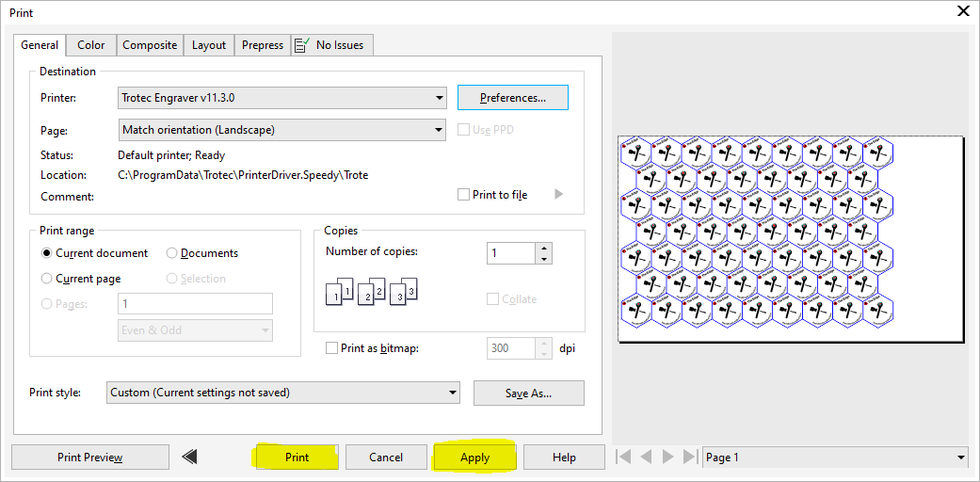
Task: Select Current page radio button
Action: tap(47, 279)
